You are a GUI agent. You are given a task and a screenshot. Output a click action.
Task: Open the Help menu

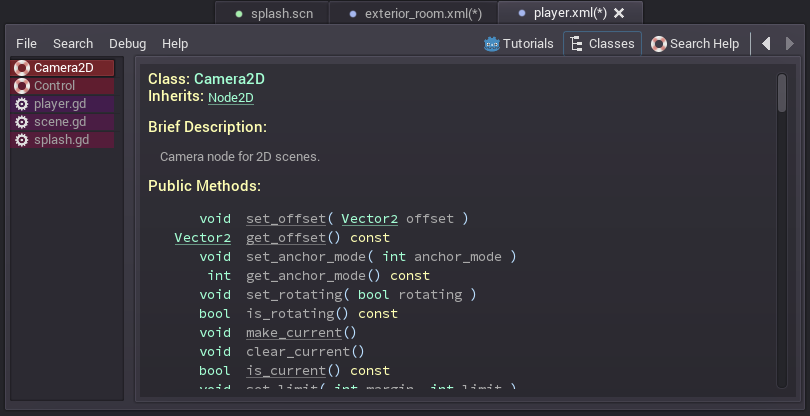coord(175,44)
